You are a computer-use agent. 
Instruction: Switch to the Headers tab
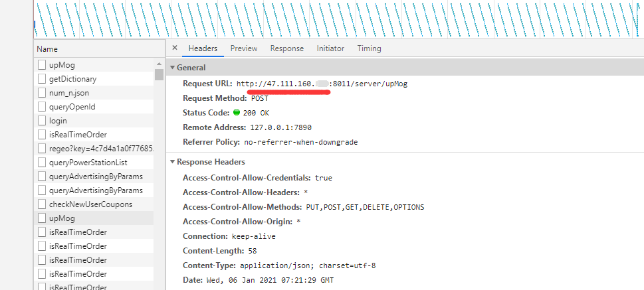(x=203, y=48)
